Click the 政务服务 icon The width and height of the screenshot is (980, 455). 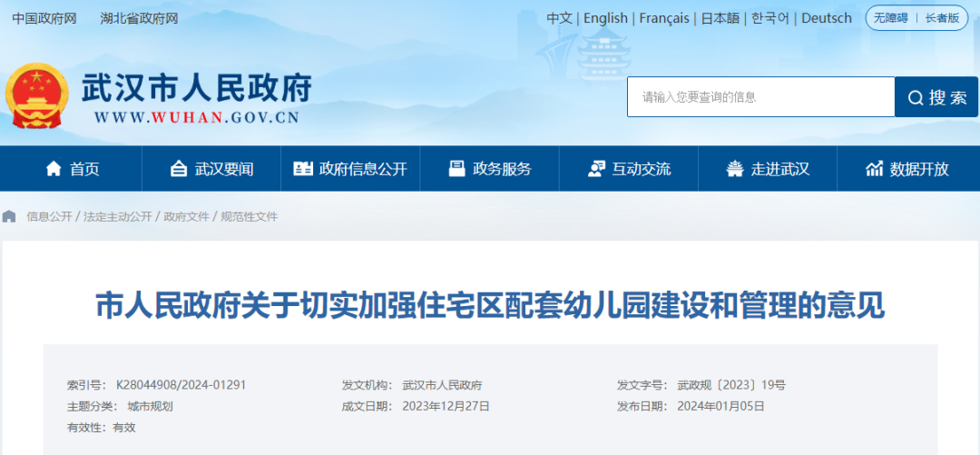(x=456, y=168)
